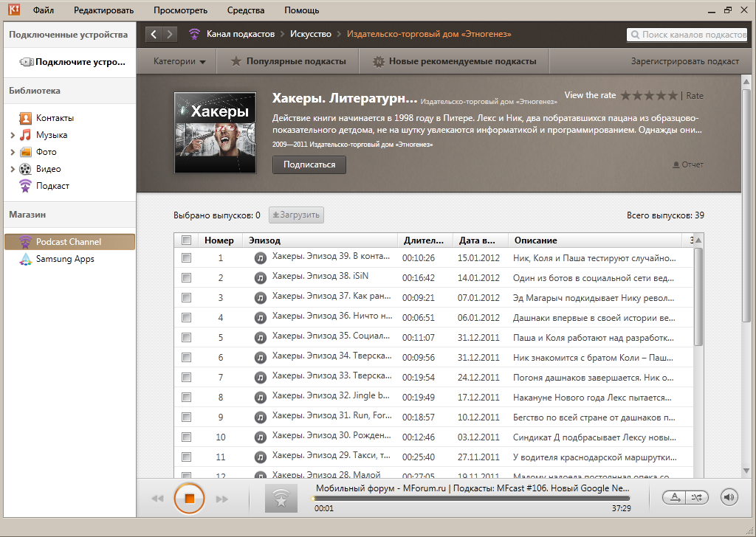
Task: Open Фото library section
Action: pos(46,152)
